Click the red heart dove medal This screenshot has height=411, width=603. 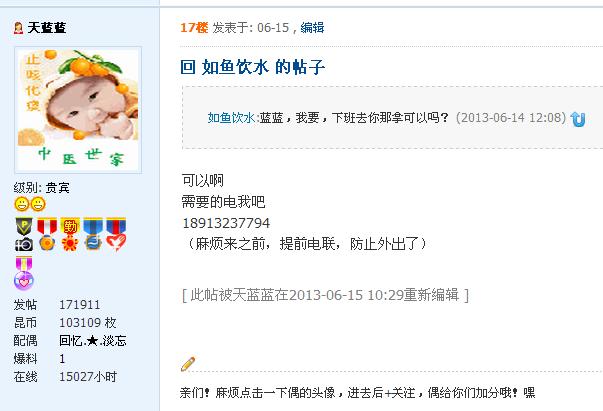click(116, 234)
